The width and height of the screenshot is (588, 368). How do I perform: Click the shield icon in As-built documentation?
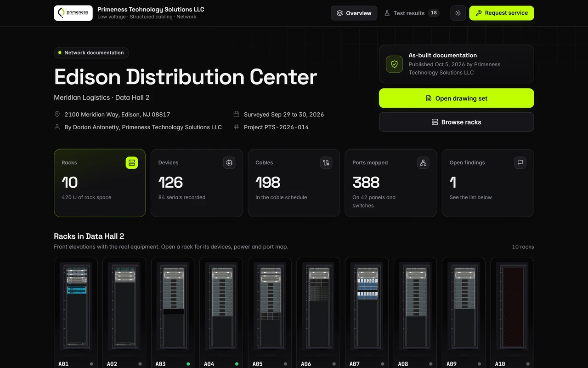point(394,64)
